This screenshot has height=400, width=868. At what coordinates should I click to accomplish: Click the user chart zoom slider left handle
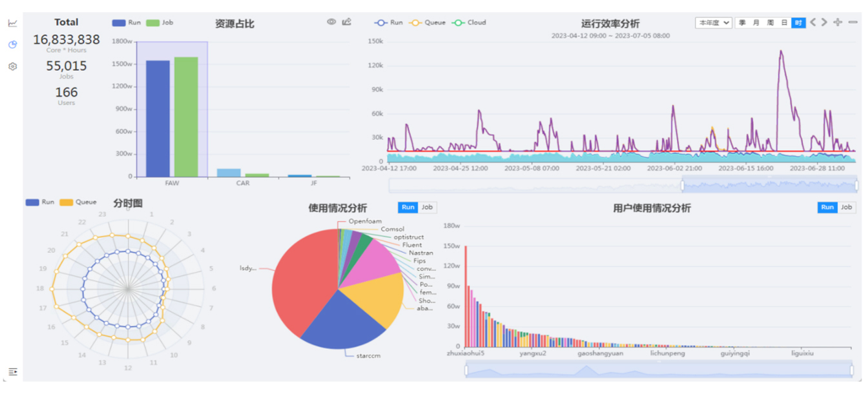pyautogui.click(x=466, y=370)
